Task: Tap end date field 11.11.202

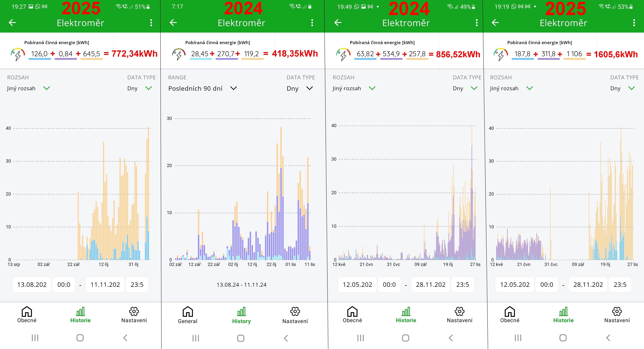Action: pos(105,284)
